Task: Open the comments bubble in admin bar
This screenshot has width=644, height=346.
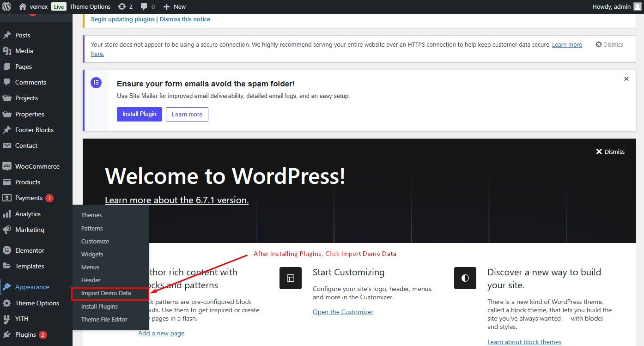Action: point(144,6)
